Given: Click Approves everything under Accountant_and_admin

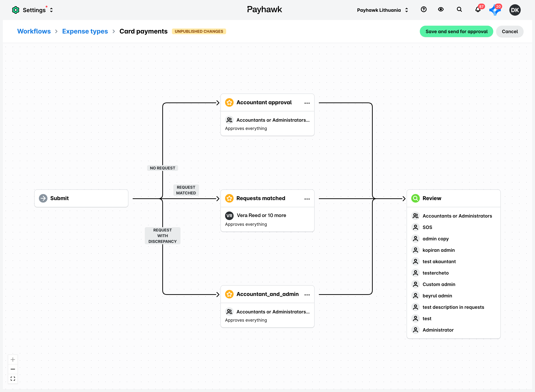Looking at the screenshot, I should click(x=246, y=320).
